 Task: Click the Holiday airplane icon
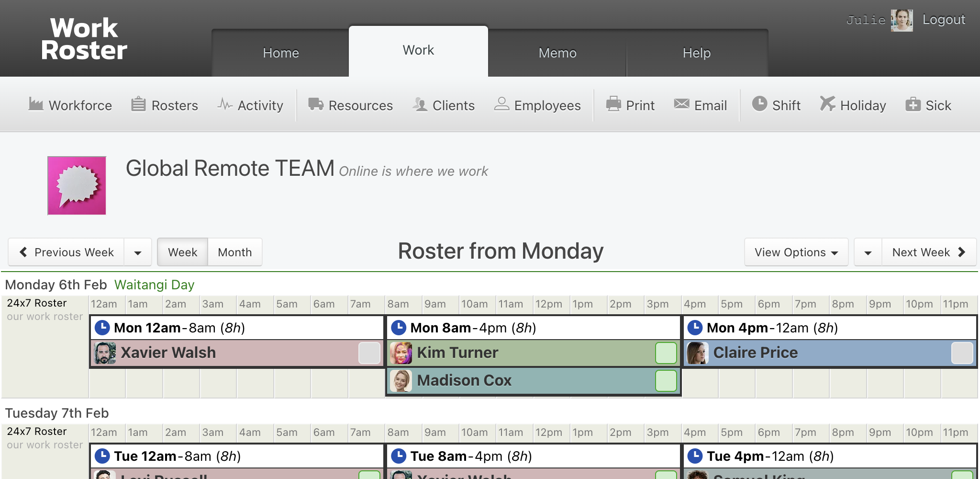[x=827, y=104]
